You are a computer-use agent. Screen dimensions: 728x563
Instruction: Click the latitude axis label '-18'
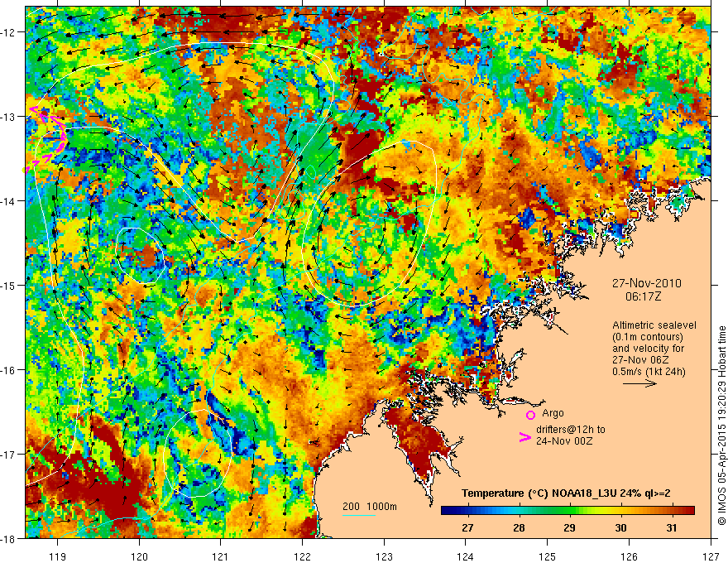tap(8, 538)
